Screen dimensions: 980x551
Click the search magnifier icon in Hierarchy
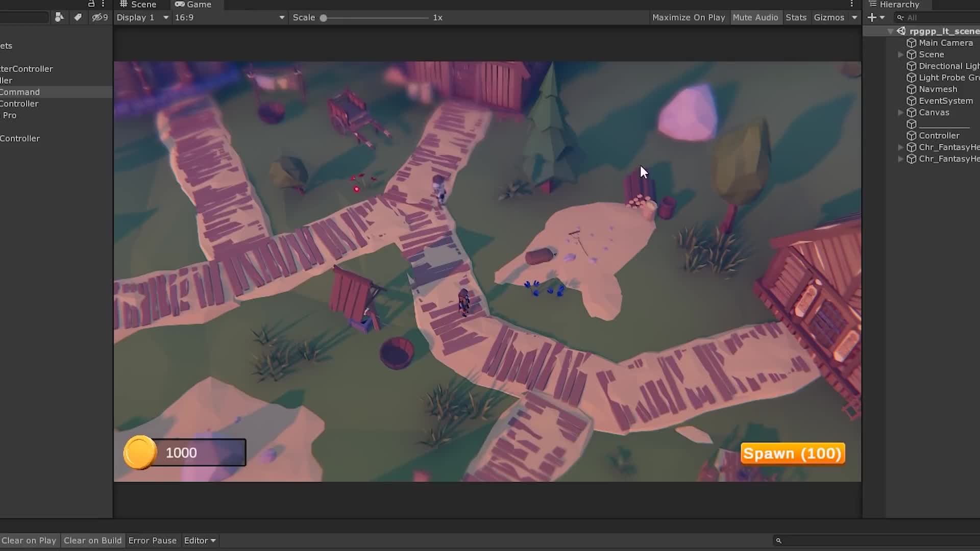[x=899, y=17]
